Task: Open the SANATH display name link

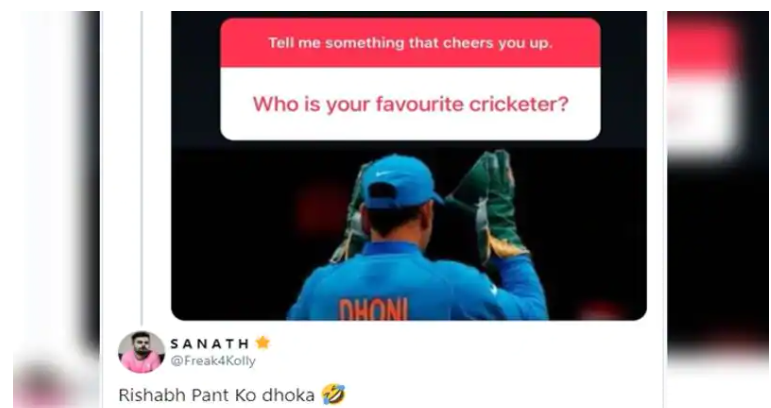Action: click(x=209, y=343)
